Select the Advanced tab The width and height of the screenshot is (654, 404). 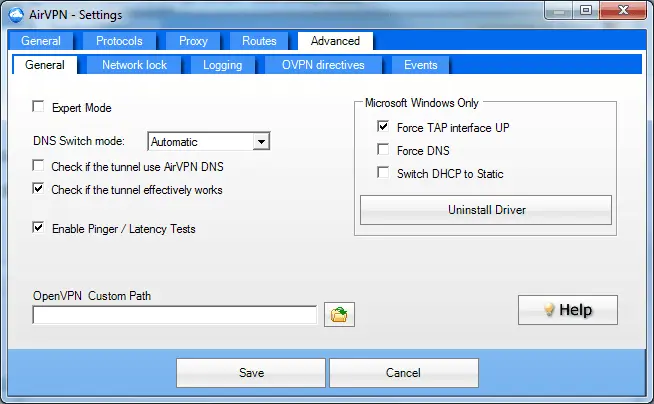pos(335,41)
